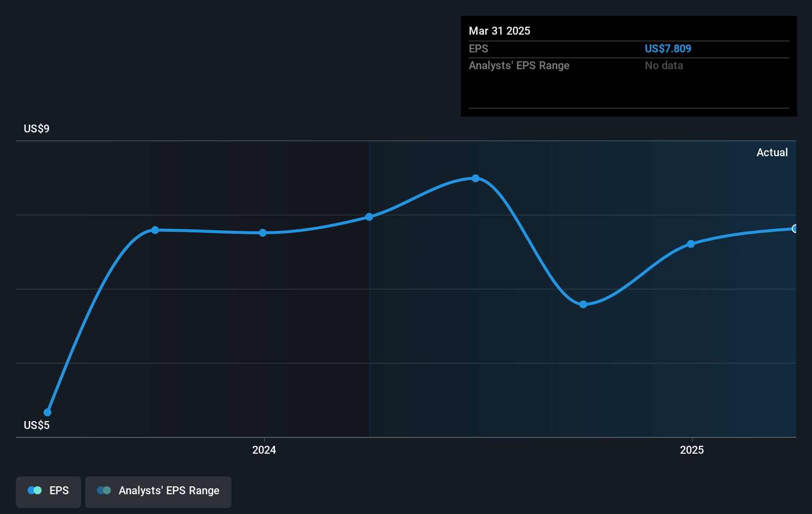
Task: Click the peak EPS data point on the curve
Action: click(x=475, y=178)
